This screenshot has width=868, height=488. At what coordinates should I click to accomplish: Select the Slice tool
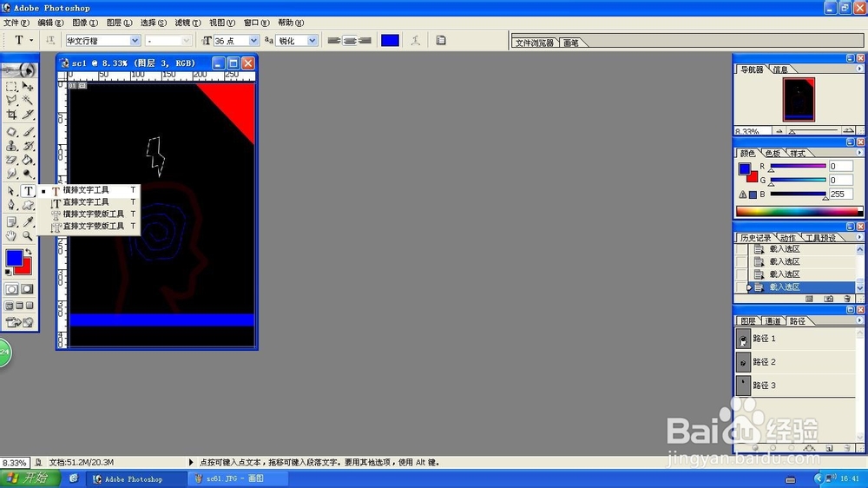coord(28,114)
